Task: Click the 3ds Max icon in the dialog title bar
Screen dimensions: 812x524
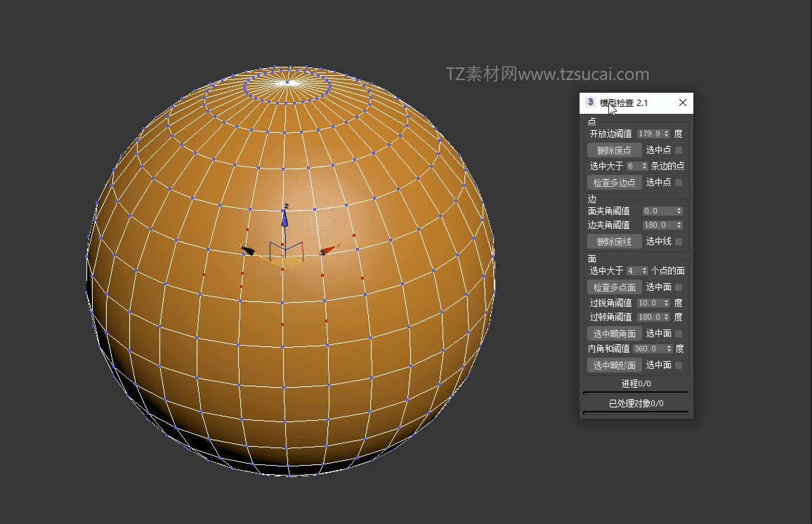Action: tap(590, 103)
